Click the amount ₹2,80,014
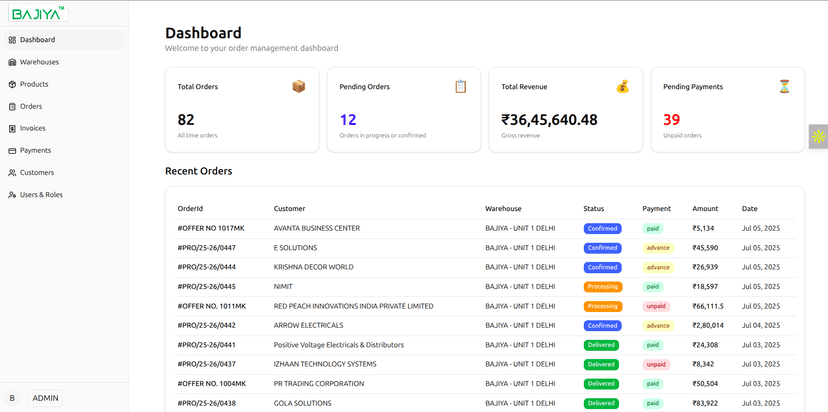 point(708,325)
